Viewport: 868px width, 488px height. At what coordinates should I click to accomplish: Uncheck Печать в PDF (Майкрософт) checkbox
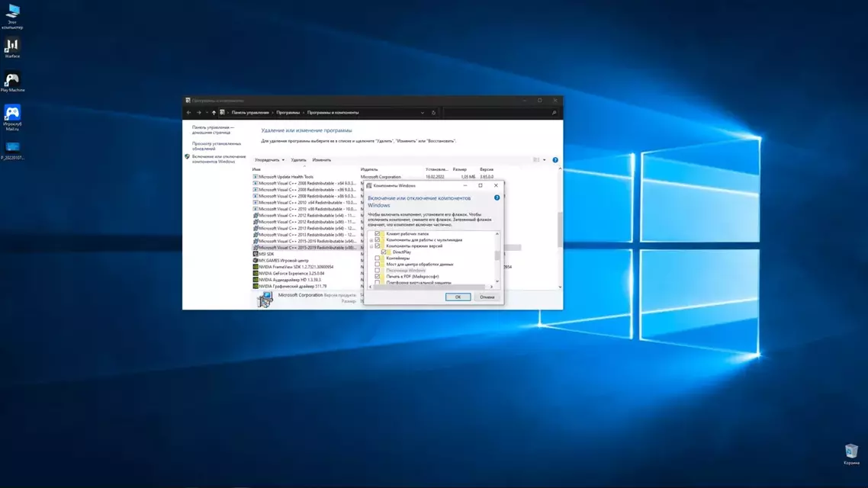[x=378, y=276]
